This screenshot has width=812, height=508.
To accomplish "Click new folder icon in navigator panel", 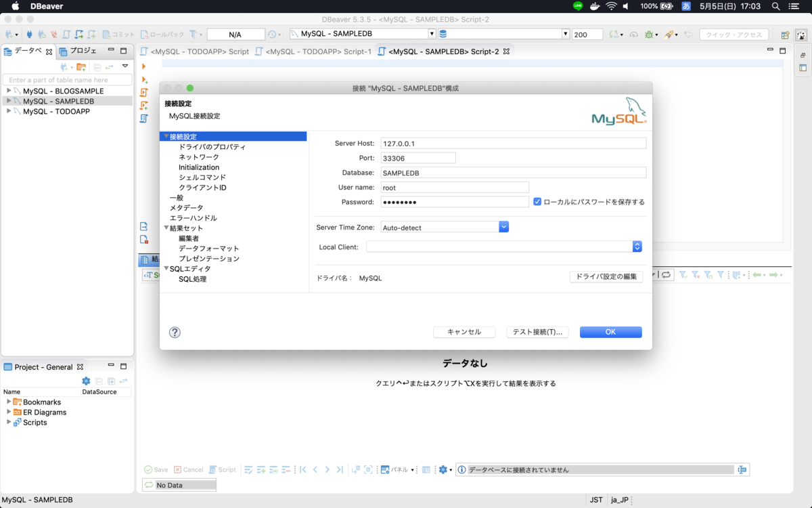I will tap(81, 67).
